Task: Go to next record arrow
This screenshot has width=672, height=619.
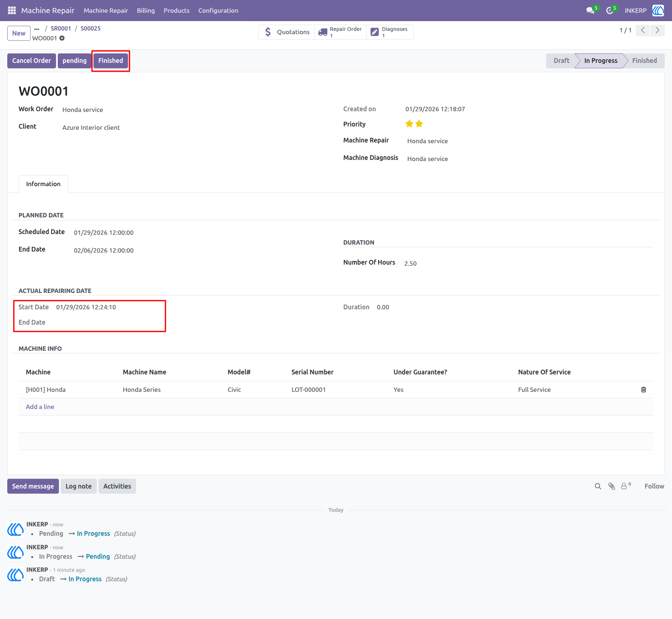Action: (x=657, y=31)
